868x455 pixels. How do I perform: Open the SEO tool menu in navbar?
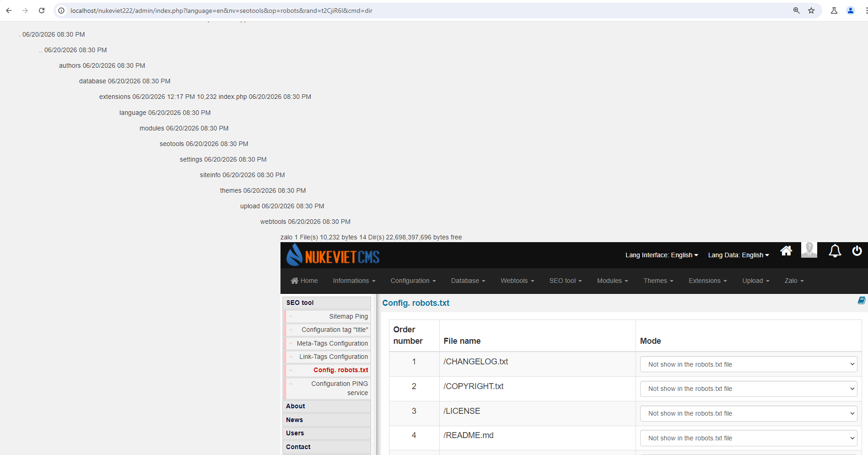566,281
